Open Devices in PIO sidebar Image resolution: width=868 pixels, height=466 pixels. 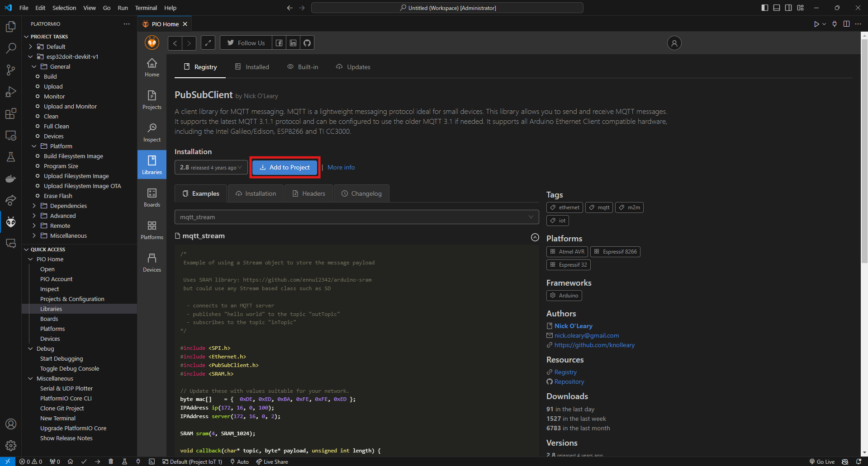(x=152, y=263)
